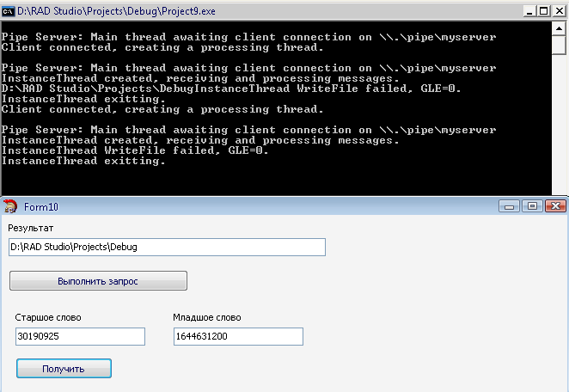
Task: Click the Form10 helmet application icon
Action: click(x=10, y=206)
